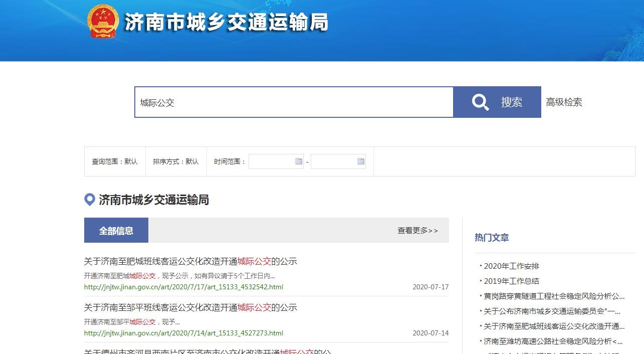Open hot article 2019年工作总结

tap(511, 281)
